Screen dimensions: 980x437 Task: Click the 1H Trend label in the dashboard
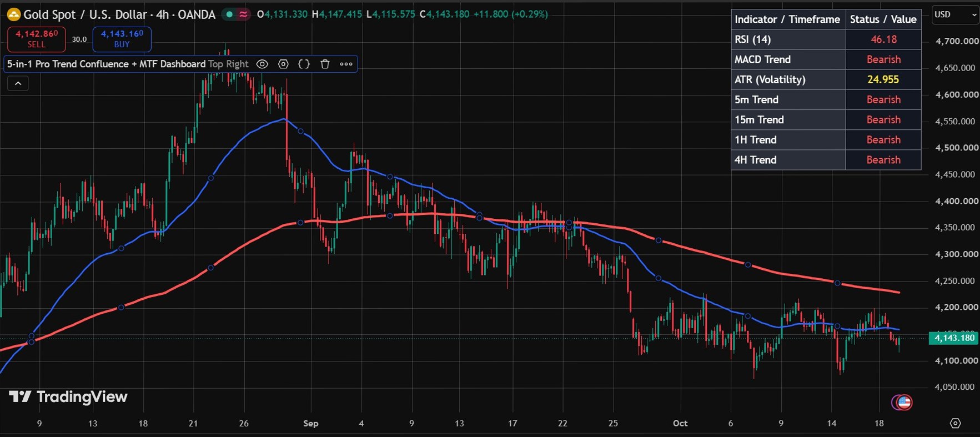tap(755, 140)
